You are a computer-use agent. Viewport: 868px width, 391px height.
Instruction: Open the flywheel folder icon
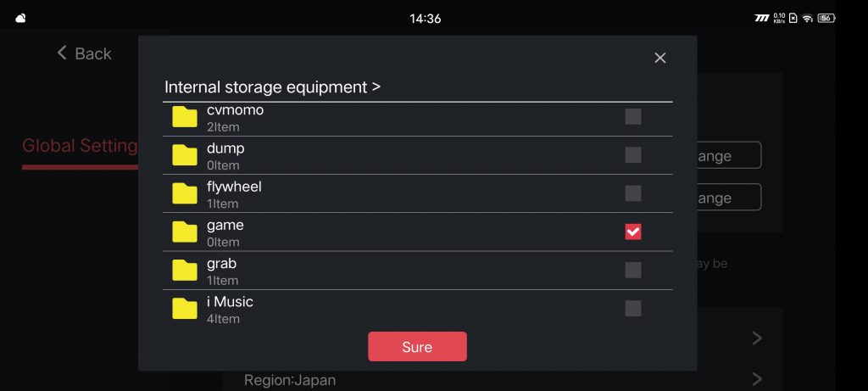184,193
